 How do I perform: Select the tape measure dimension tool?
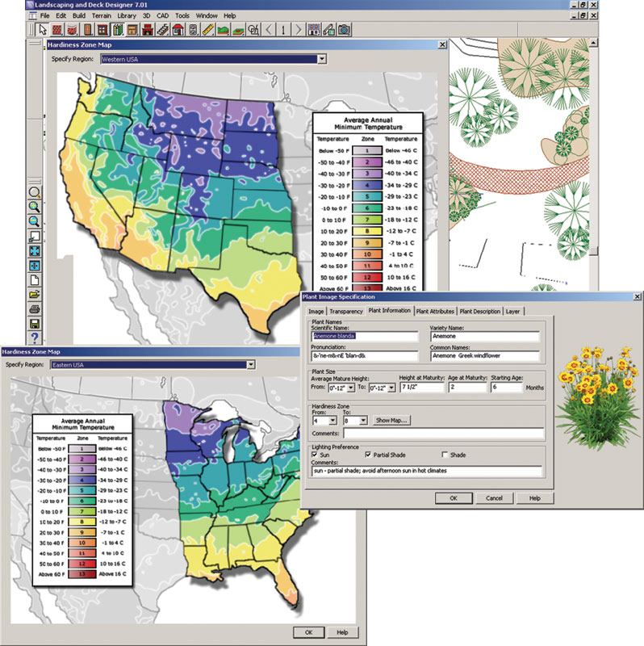tap(207, 30)
